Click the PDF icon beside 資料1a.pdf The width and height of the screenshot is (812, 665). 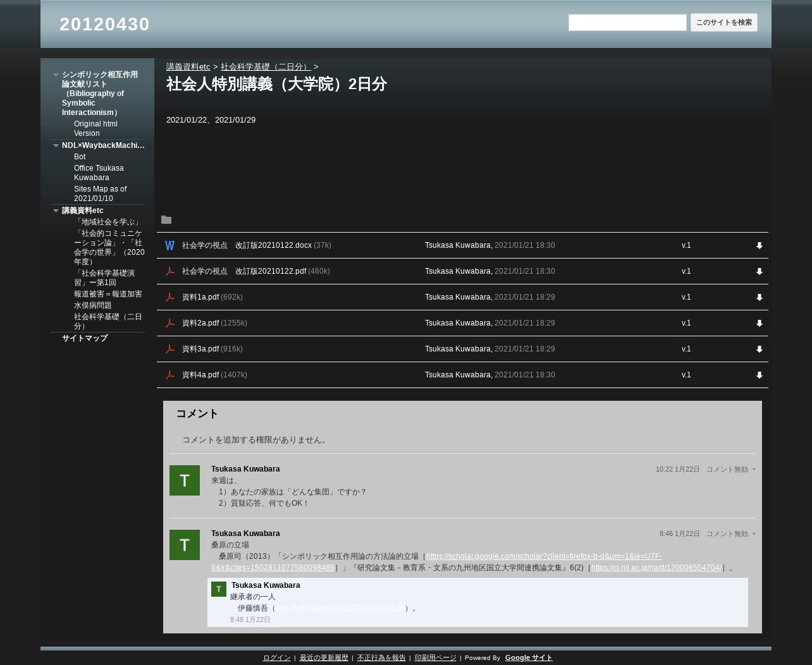point(169,297)
